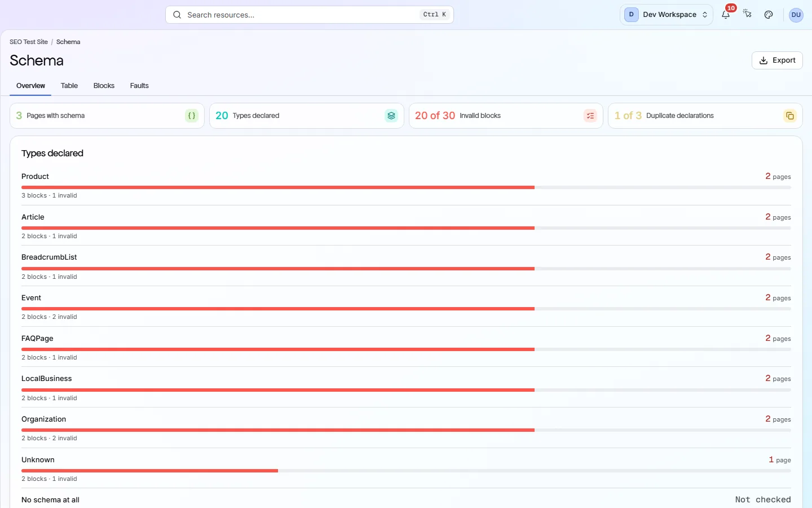Select the Organization type label
This screenshot has width=812, height=508.
click(x=44, y=419)
